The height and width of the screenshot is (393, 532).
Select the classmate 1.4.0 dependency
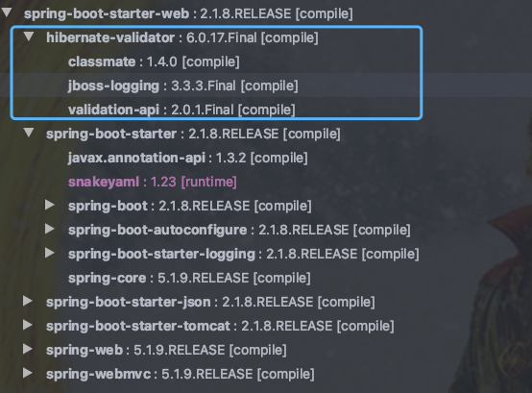point(154,61)
